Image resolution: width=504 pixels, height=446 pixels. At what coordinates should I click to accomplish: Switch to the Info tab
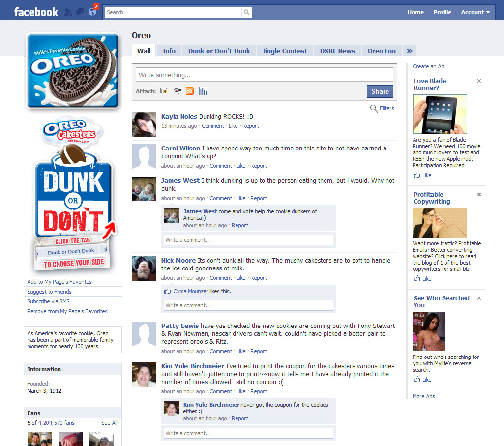point(169,51)
